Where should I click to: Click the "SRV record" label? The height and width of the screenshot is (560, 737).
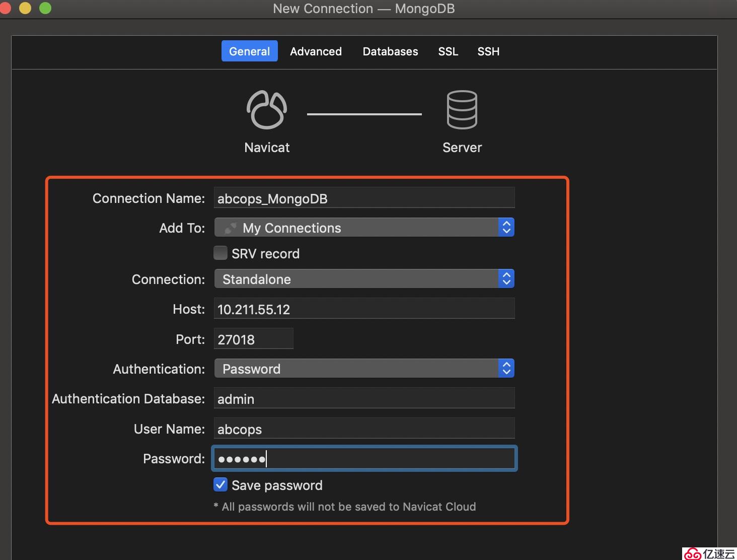point(265,253)
